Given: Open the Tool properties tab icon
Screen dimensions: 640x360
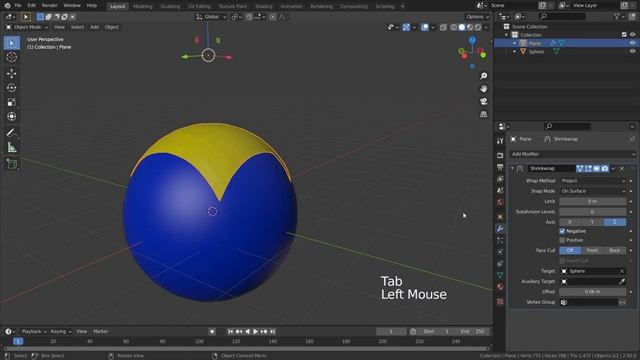Looking at the screenshot, I should pyautogui.click(x=500, y=141).
